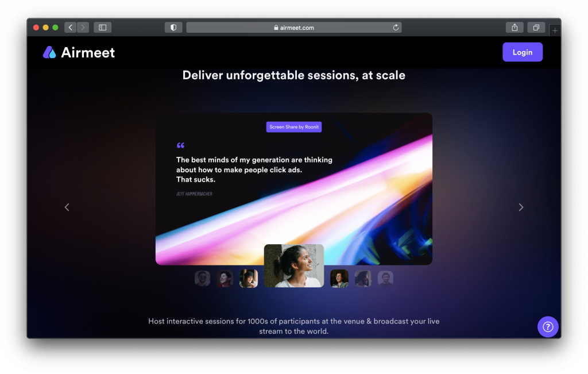This screenshot has width=588, height=374.
Task: Click the Airmeet logo
Action: [x=79, y=52]
